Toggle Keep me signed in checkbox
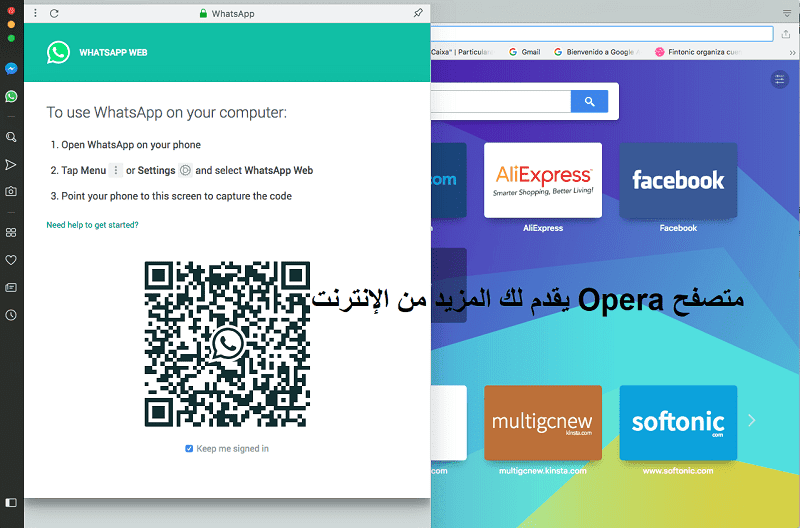 [189, 448]
